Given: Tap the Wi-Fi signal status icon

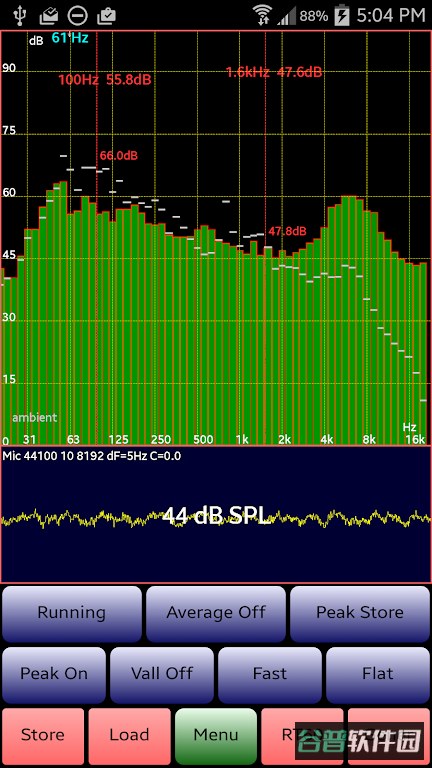Looking at the screenshot, I should [x=262, y=15].
